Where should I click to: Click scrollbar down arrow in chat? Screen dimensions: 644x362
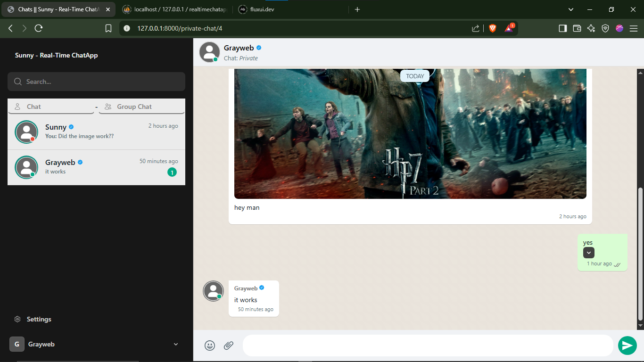(640, 326)
